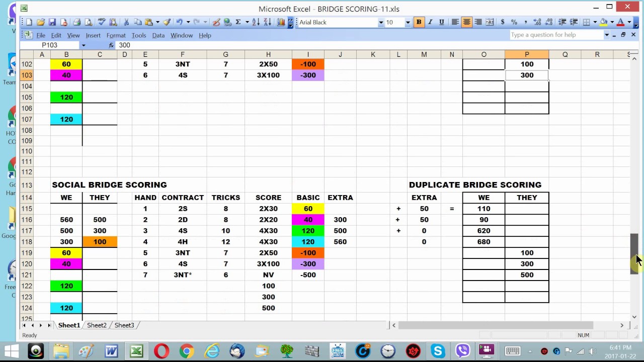Open the font size dropdown
The width and height of the screenshot is (644, 362).
click(408, 22)
